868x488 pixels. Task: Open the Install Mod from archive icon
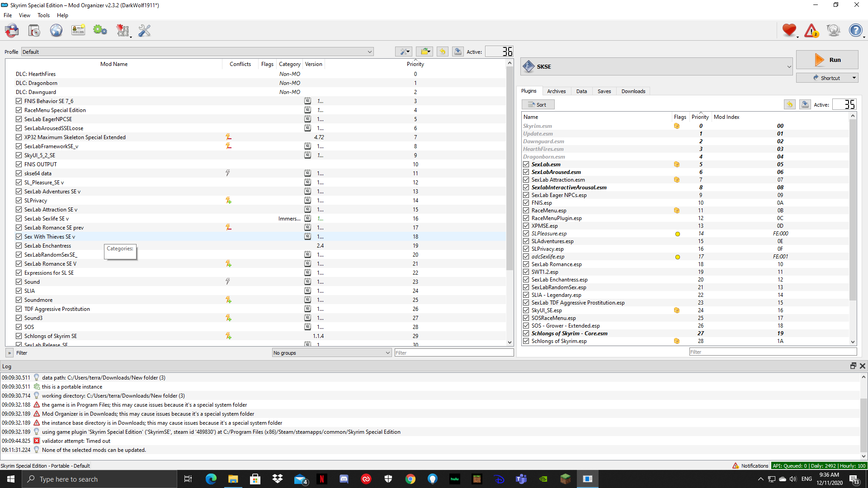[x=34, y=31]
